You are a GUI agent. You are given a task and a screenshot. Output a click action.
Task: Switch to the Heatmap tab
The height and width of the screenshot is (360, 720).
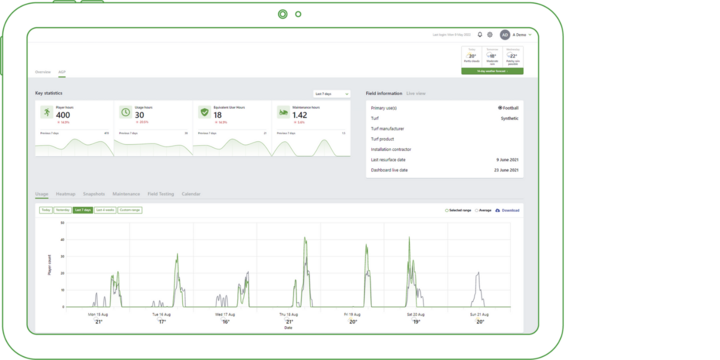[x=65, y=194]
